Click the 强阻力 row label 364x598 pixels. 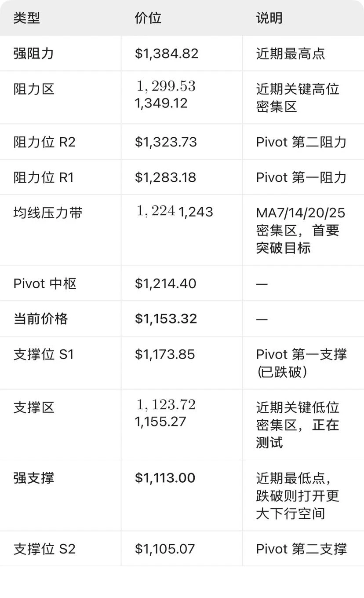(33, 54)
